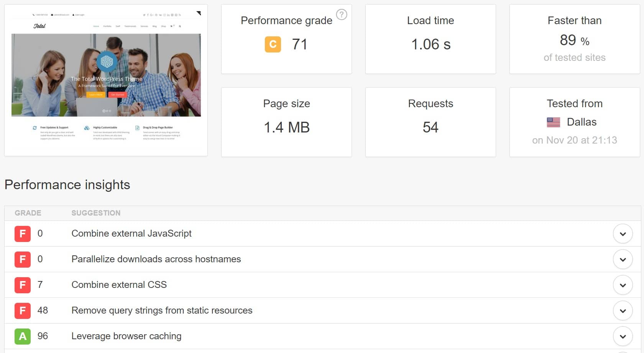Image resolution: width=644 pixels, height=353 pixels.
Task: Click the Get Started button in the hero banner
Action: 118,95
